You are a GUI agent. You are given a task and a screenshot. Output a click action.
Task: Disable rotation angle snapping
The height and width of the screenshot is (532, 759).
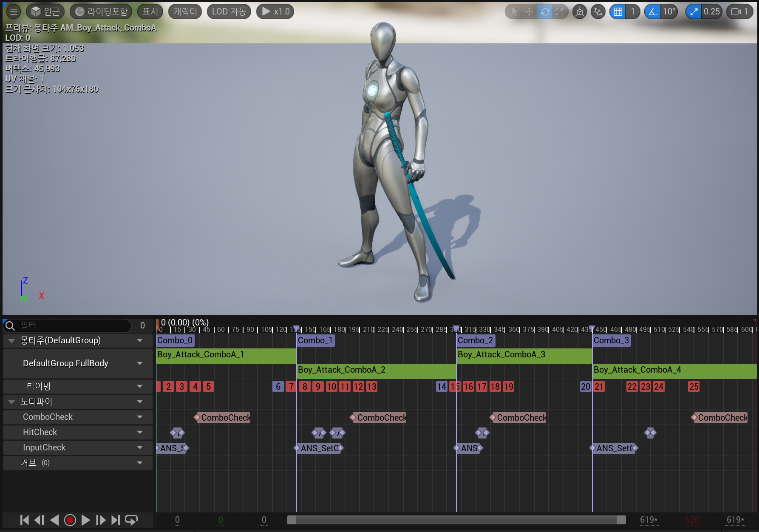(653, 11)
